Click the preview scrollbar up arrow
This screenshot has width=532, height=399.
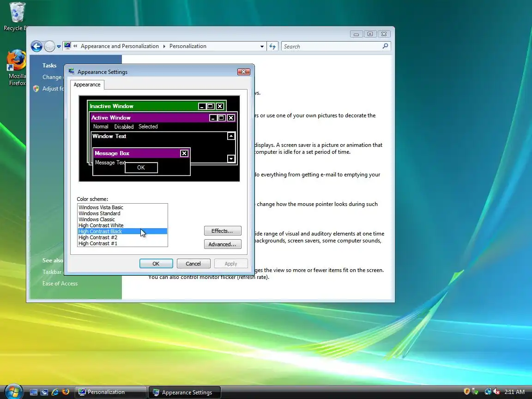coord(231,136)
